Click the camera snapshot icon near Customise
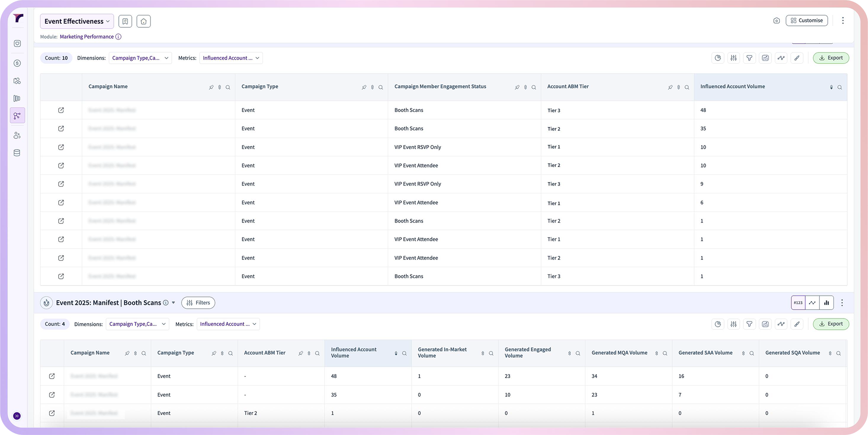Image resolution: width=868 pixels, height=435 pixels. 776,20
